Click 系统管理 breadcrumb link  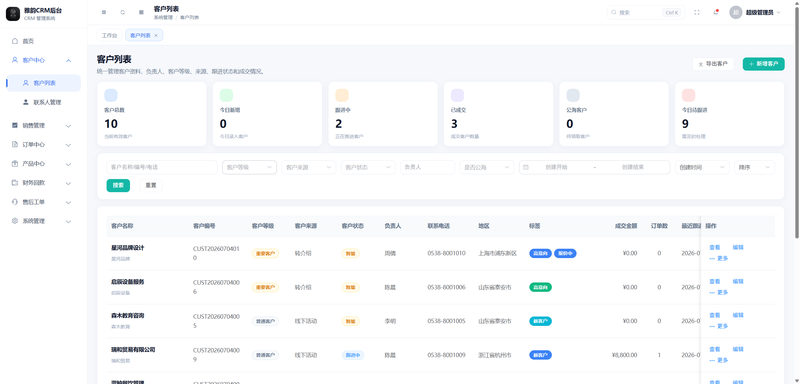click(x=162, y=17)
